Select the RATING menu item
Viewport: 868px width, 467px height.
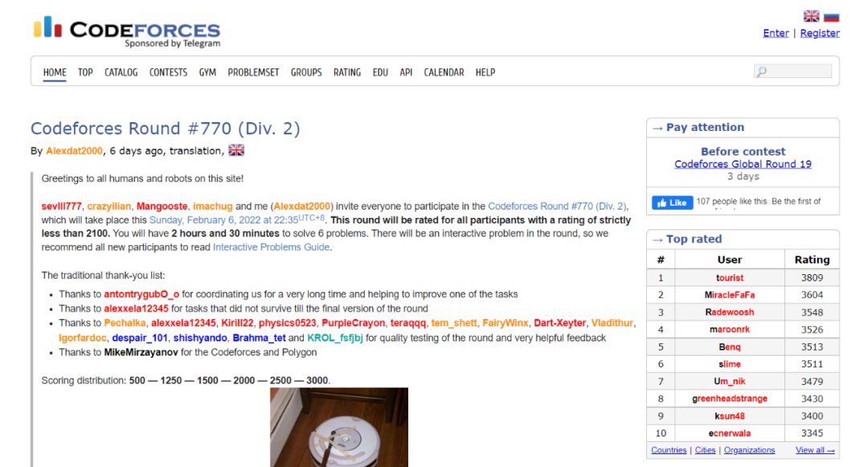tap(347, 72)
